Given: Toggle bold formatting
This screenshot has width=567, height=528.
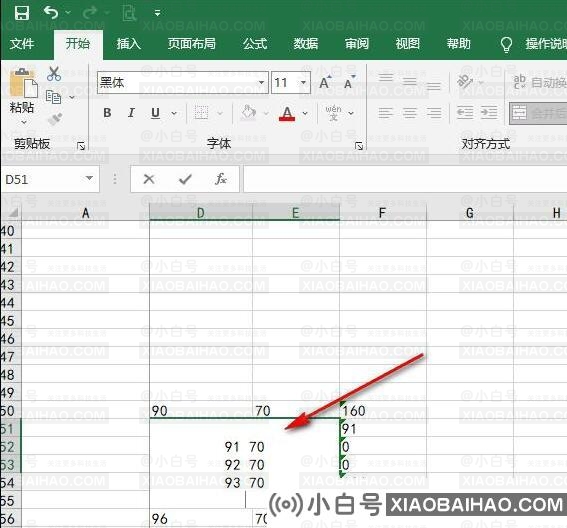Looking at the screenshot, I should [107, 113].
